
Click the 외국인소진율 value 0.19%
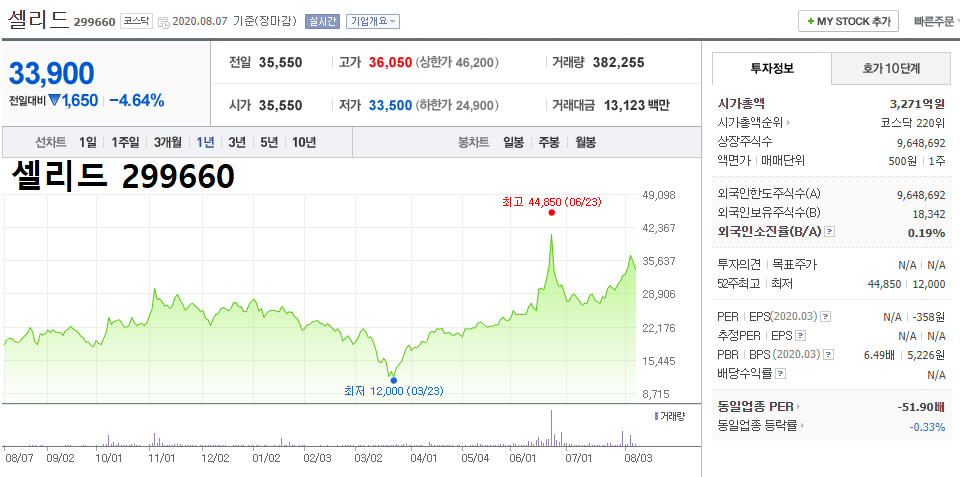coord(926,233)
